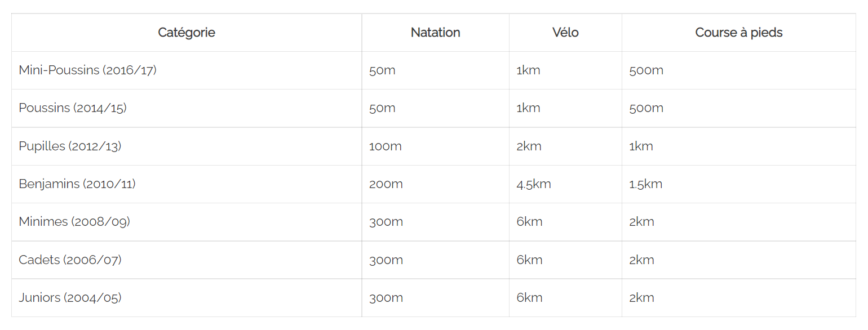Select the Cadets (2006/07) row label
Screen dimensions: 868x330
pyautogui.click(x=70, y=260)
